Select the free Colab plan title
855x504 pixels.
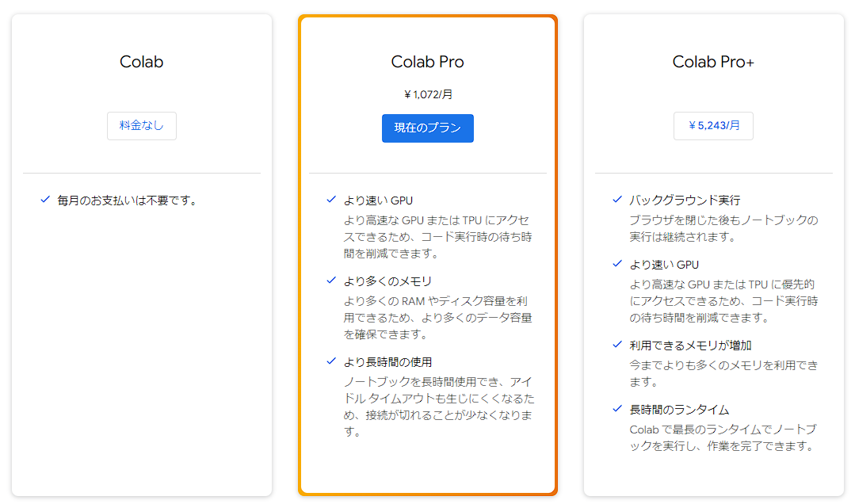coord(142,62)
